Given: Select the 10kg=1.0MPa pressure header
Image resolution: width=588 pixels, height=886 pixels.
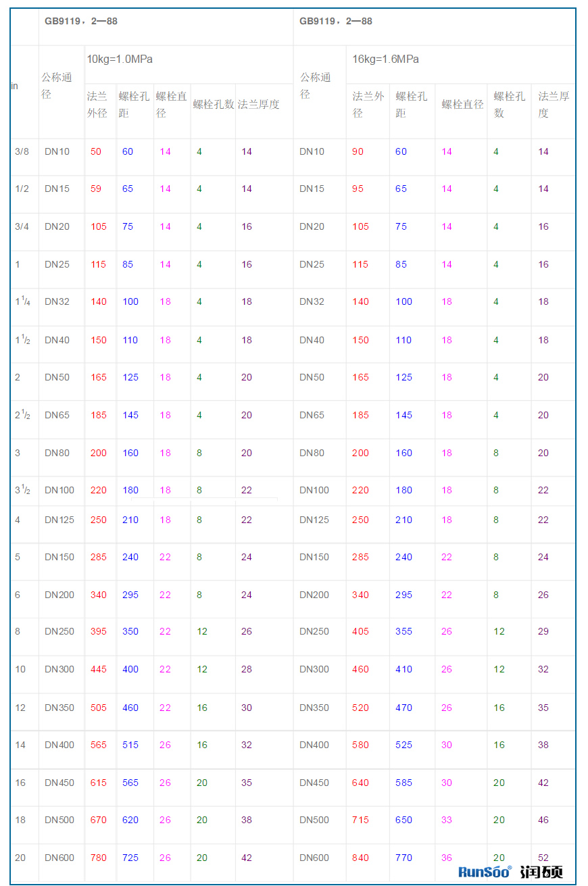Looking at the screenshot, I should [x=120, y=59].
